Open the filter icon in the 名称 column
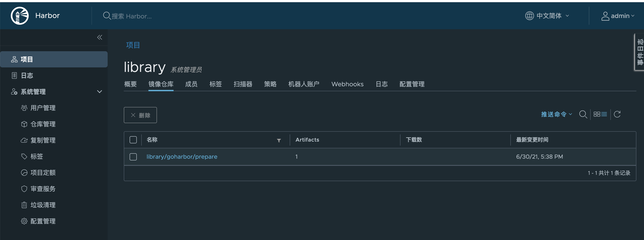Image resolution: width=644 pixels, height=240 pixels. click(279, 140)
